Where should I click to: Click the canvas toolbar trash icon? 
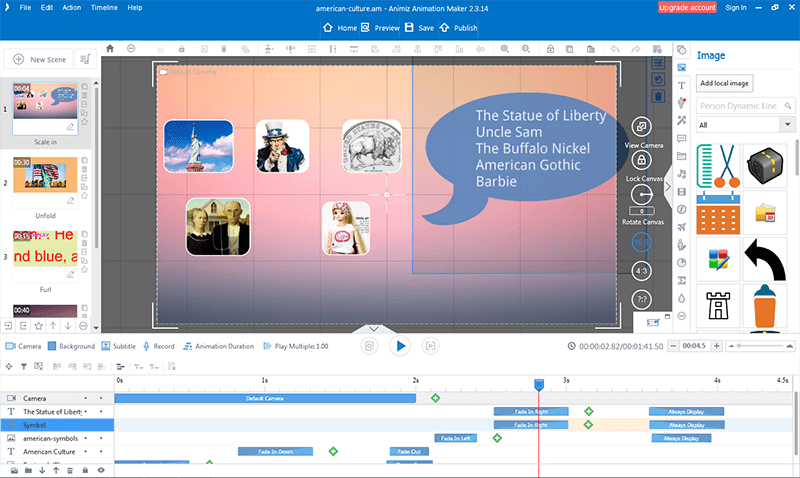223,49
